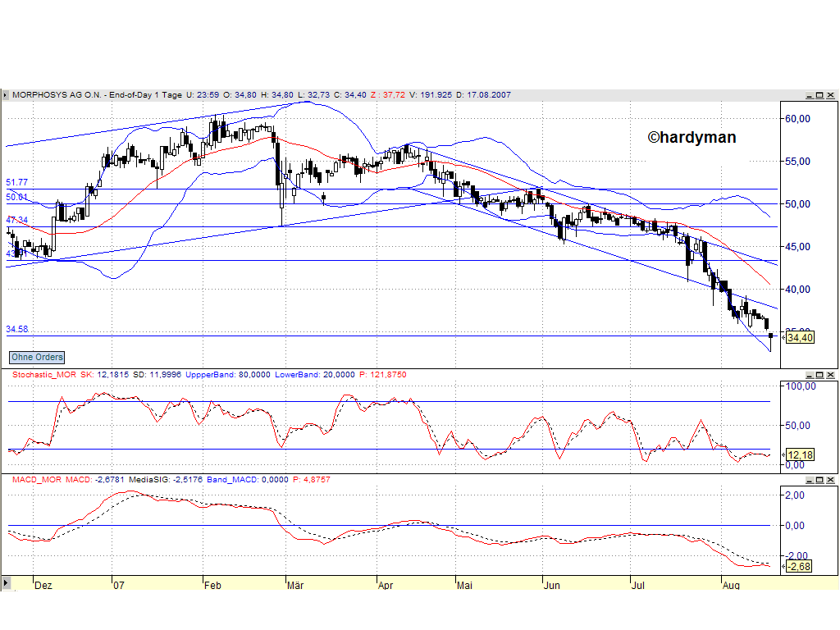Click the ©hardyman watermark label
Image resolution: width=840 pixels, height=630 pixels.
693,138
